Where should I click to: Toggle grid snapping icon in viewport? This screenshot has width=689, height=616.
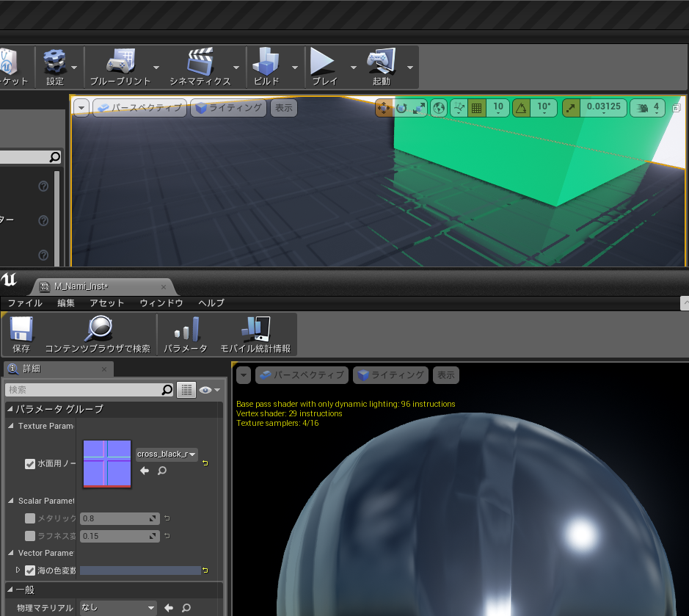477,108
